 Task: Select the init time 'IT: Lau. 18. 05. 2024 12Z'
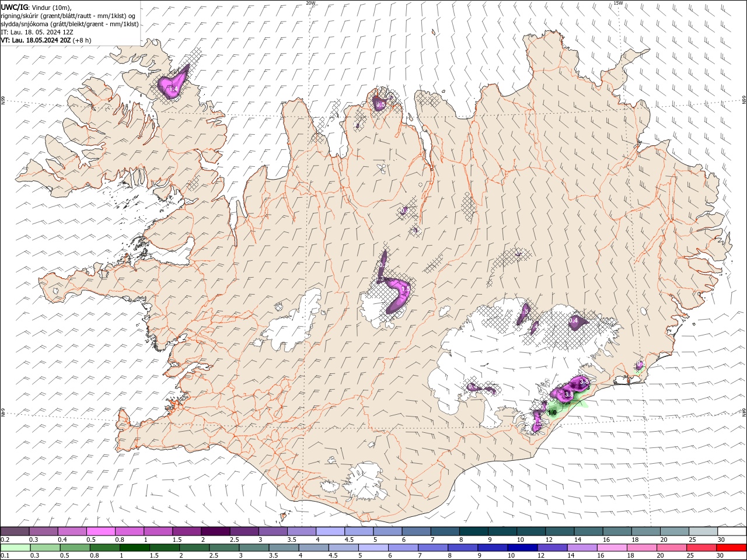37,32
